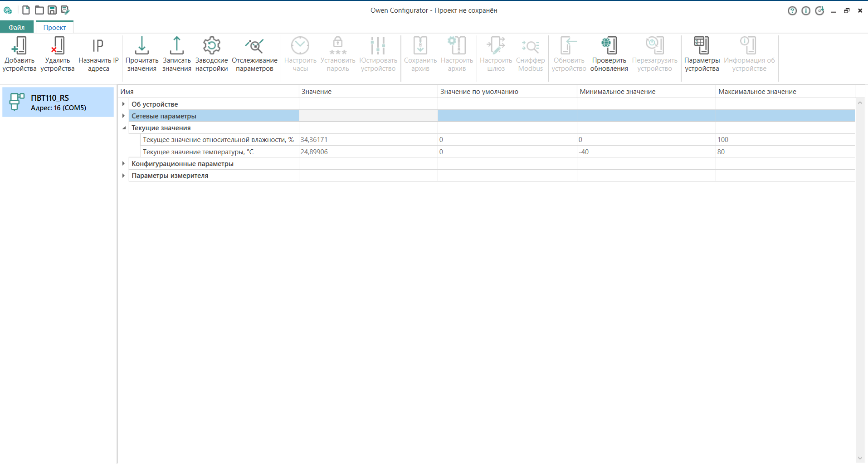
Task: Expand the 'Сетевые параметры' group
Action: tap(123, 116)
